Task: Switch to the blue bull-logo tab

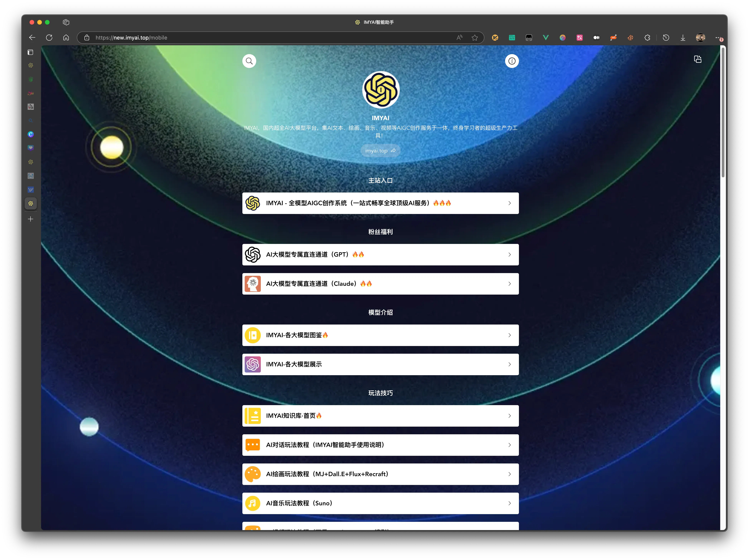Action: point(31,189)
